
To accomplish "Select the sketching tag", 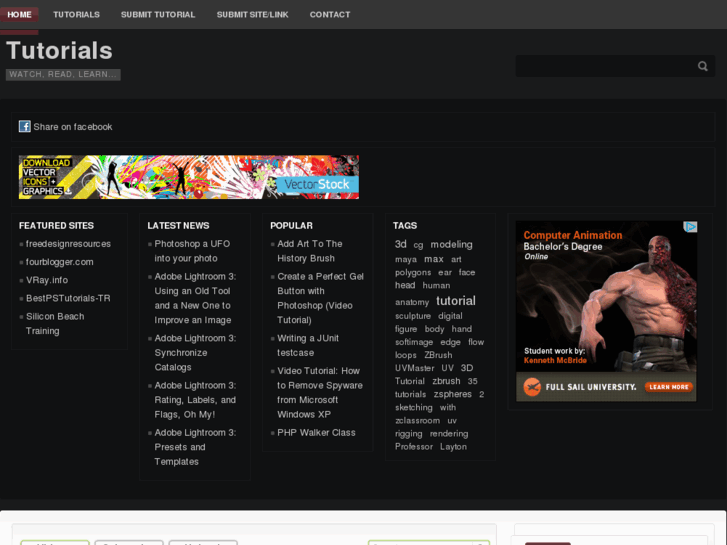I will [414, 407].
